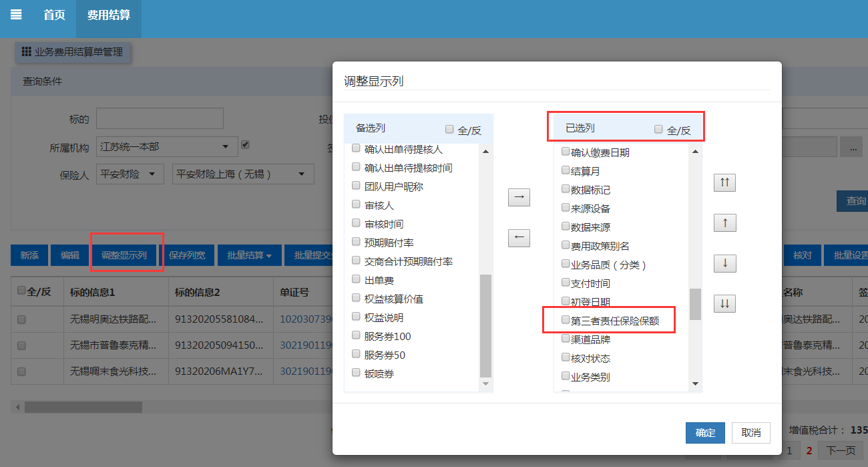The height and width of the screenshot is (467, 868).
Task: Open 保险人 平安财险 dropdown
Action: [x=130, y=174]
